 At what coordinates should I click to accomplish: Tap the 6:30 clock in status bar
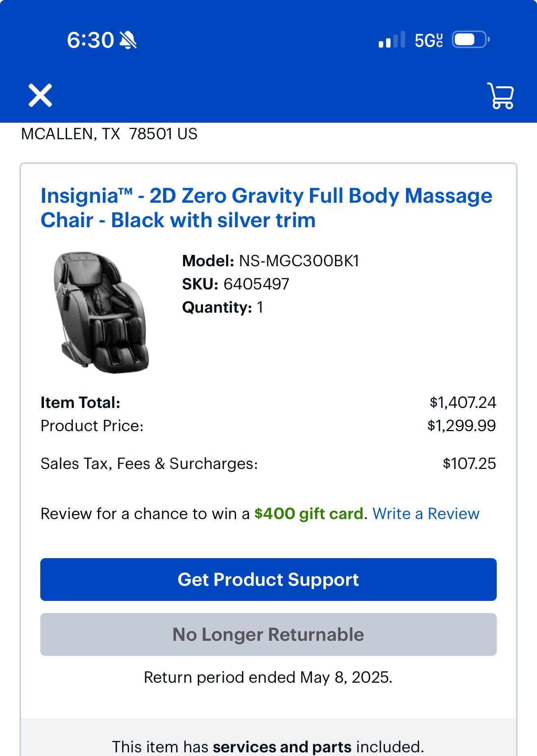(x=90, y=40)
